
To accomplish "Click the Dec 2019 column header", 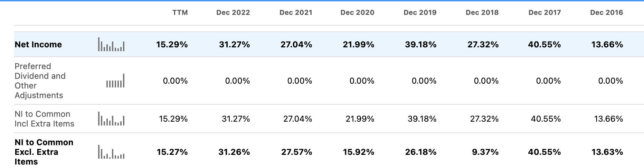I will tap(420, 13).
